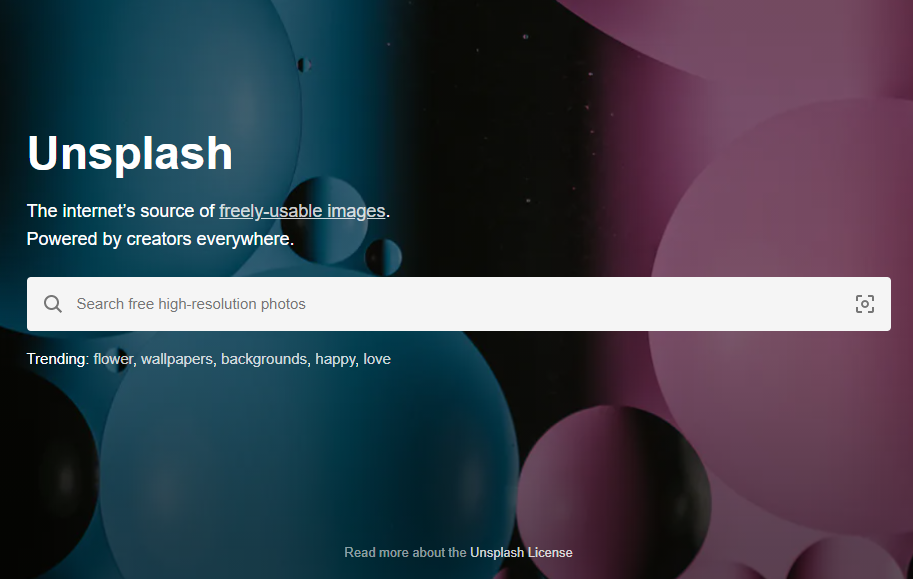Click the large 'Unsplash' heading
This screenshot has height=579, width=913.
[x=130, y=153]
